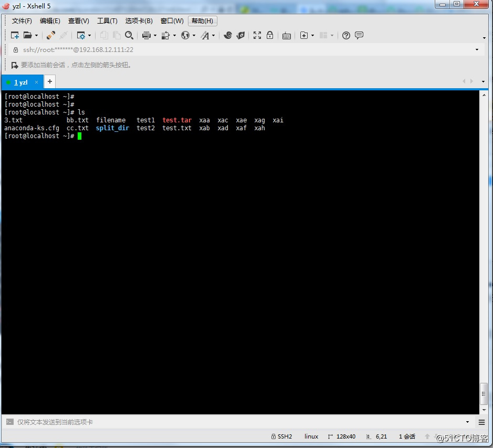Expand the Properties dropdown arrow
Image resolution: width=493 pixels, height=448 pixels.
coord(90,36)
